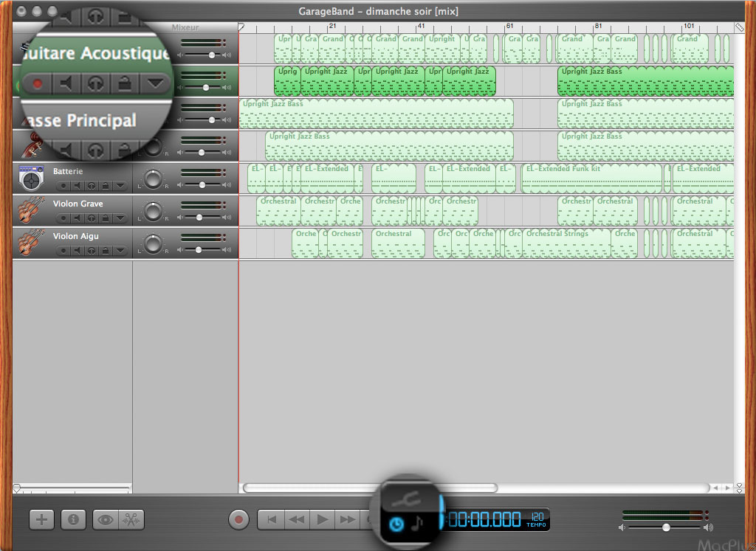Fast-forward the song
The height and width of the screenshot is (551, 756).
pos(347,520)
